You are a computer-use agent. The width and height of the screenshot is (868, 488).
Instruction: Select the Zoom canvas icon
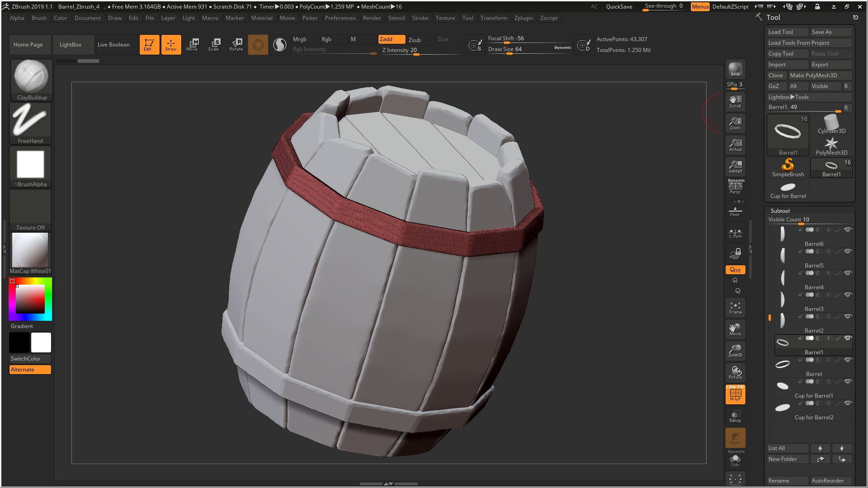735,123
